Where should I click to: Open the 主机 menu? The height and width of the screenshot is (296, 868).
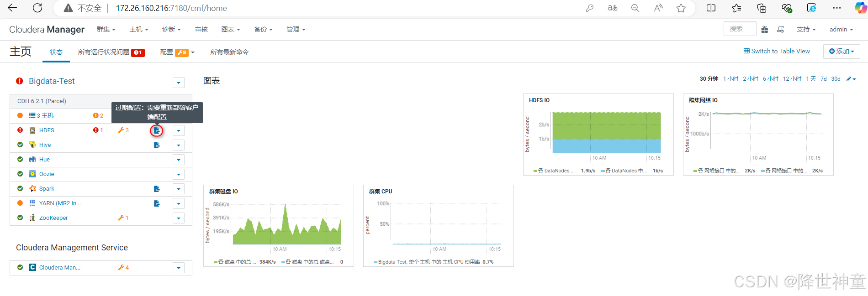pyautogui.click(x=139, y=29)
